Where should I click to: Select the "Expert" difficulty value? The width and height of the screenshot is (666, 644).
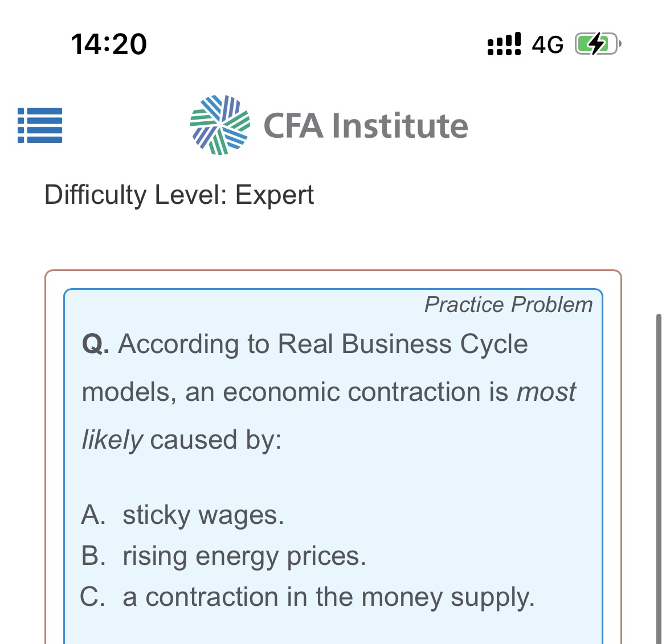click(275, 195)
